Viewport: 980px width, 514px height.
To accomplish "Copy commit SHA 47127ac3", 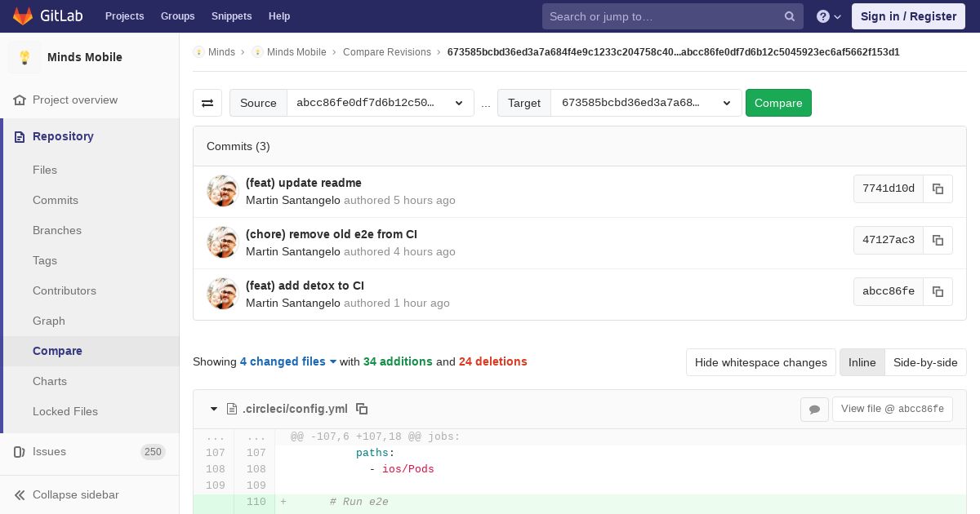I will 938,240.
